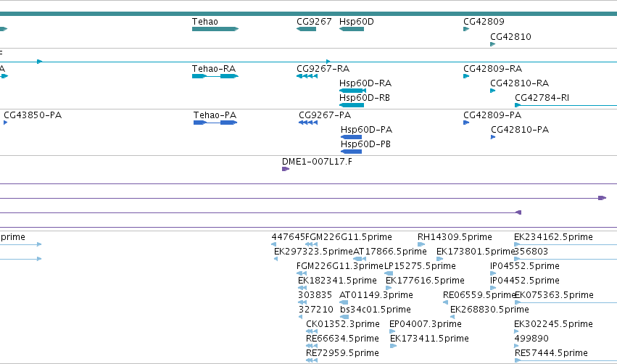The height and width of the screenshot is (364, 617).
Task: Click the RE72959.5prime EST label
Action: (x=342, y=353)
